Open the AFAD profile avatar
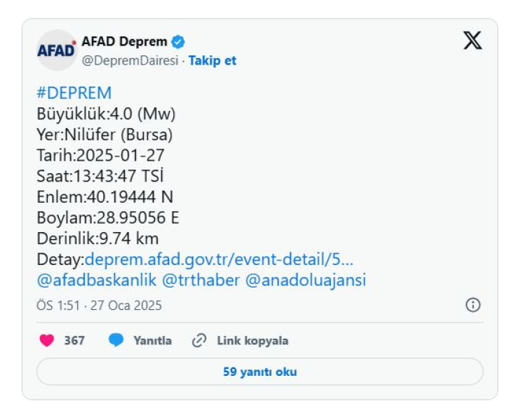 tap(57, 50)
